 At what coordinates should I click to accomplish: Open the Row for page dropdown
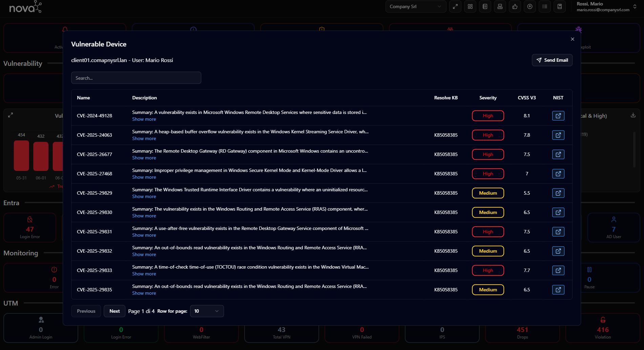(207, 311)
